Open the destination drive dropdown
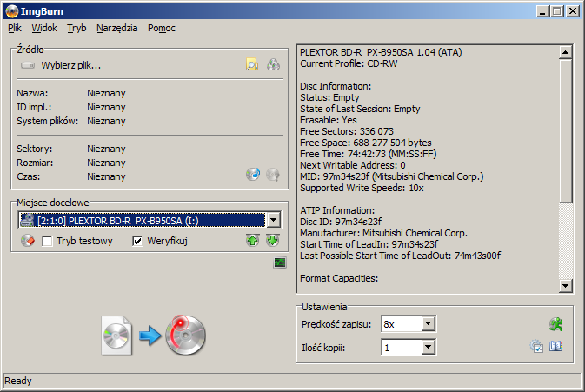The width and height of the screenshot is (585, 392). click(x=274, y=220)
